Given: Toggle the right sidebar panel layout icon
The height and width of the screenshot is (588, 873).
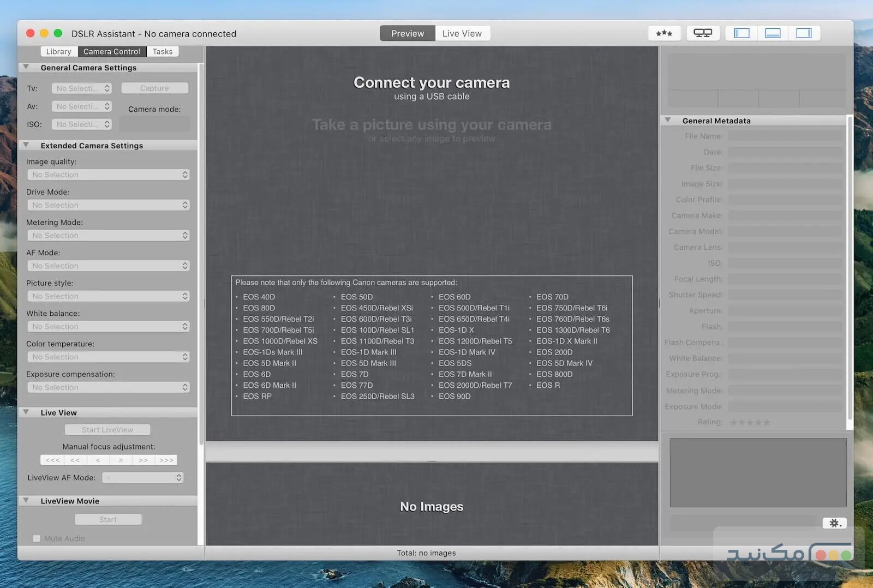Looking at the screenshot, I should tap(803, 33).
